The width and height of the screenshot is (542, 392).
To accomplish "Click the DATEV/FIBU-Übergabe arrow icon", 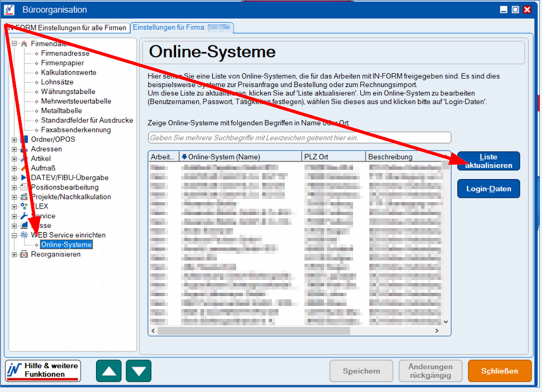I will (x=24, y=178).
